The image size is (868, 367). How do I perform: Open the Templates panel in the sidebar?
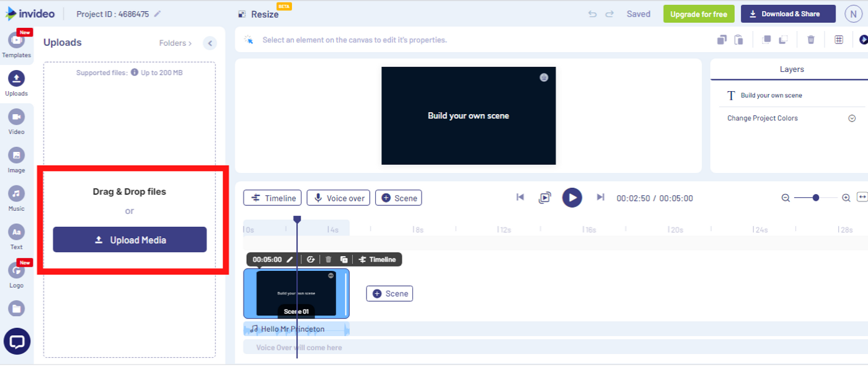(x=17, y=42)
